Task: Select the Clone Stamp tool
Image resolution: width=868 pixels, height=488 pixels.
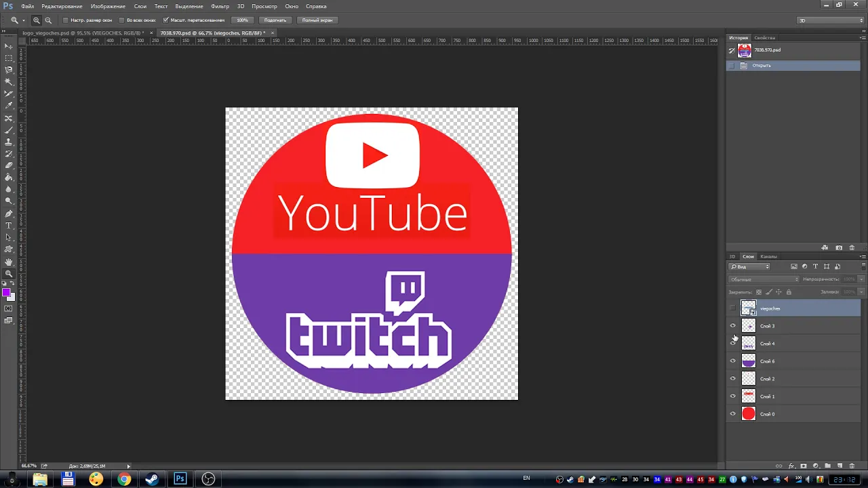Action: 9,142
